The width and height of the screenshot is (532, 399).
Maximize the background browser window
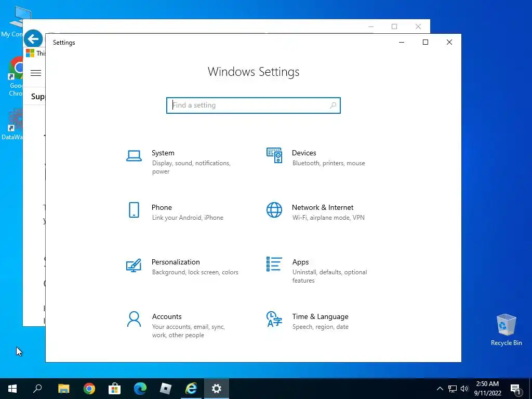coord(394,26)
